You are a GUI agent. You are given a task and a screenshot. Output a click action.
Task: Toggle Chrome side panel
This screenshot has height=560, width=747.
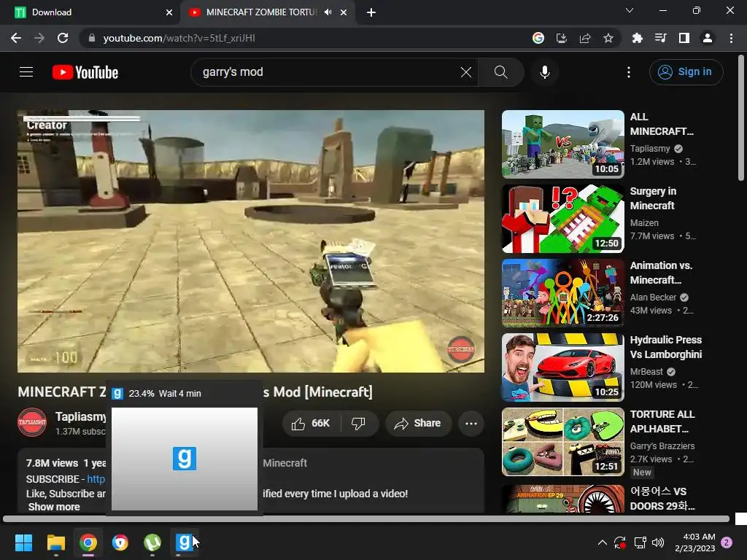(x=684, y=38)
